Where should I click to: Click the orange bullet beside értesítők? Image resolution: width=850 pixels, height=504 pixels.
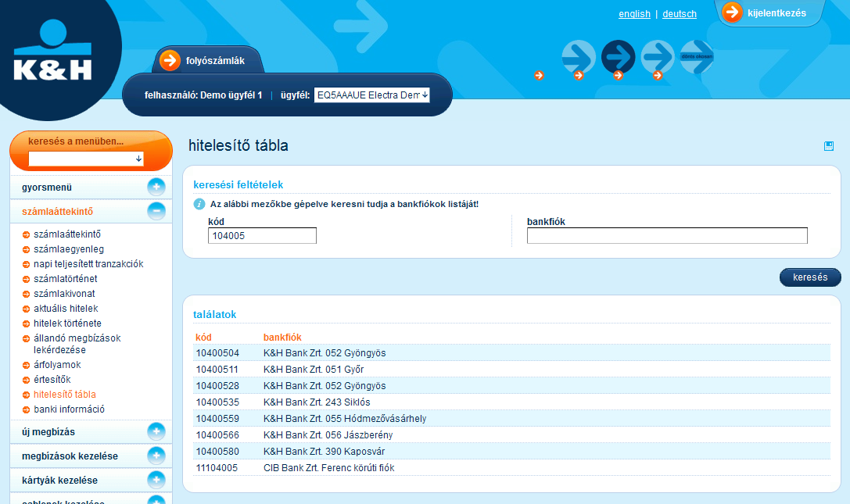26,380
